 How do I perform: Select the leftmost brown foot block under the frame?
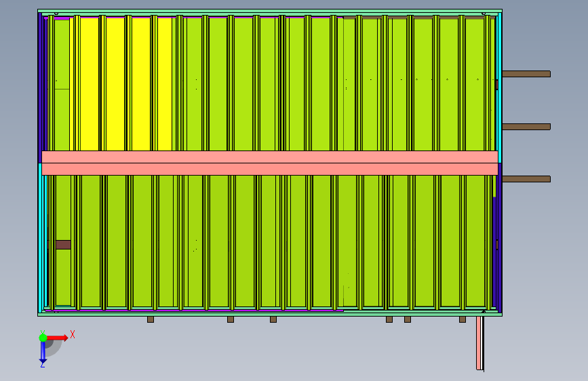click(x=151, y=319)
